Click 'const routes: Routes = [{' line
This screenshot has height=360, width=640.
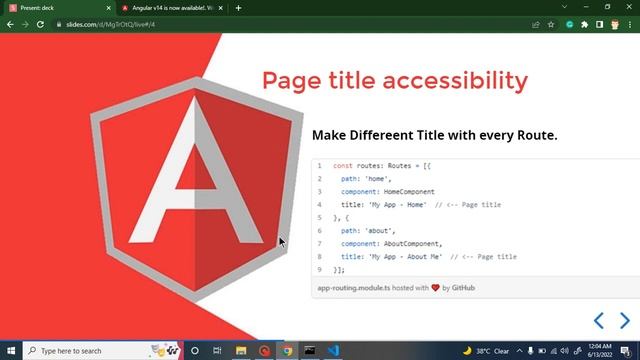coord(382,166)
